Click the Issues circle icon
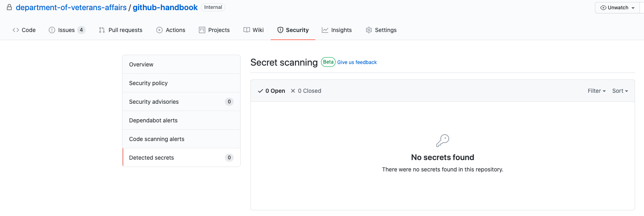 pyautogui.click(x=52, y=30)
